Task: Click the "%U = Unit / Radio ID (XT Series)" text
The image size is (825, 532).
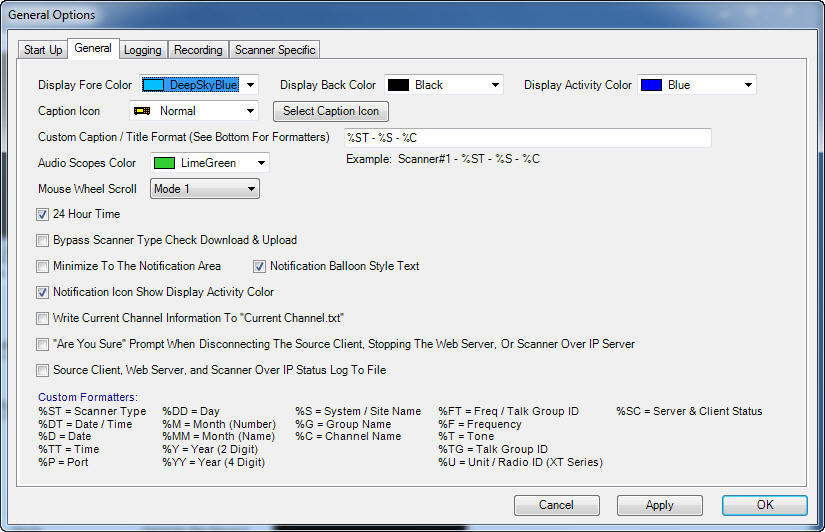Action: coord(521,463)
